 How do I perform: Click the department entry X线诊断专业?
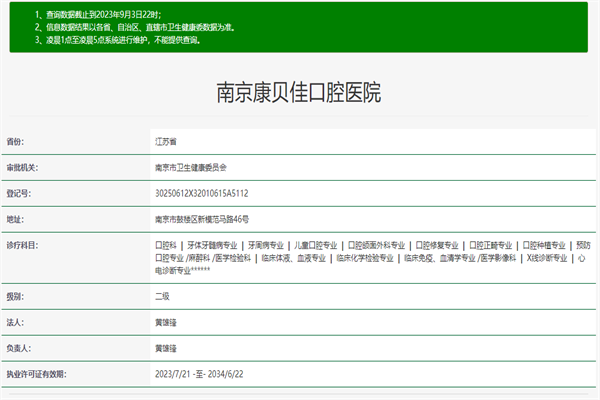pos(547,258)
